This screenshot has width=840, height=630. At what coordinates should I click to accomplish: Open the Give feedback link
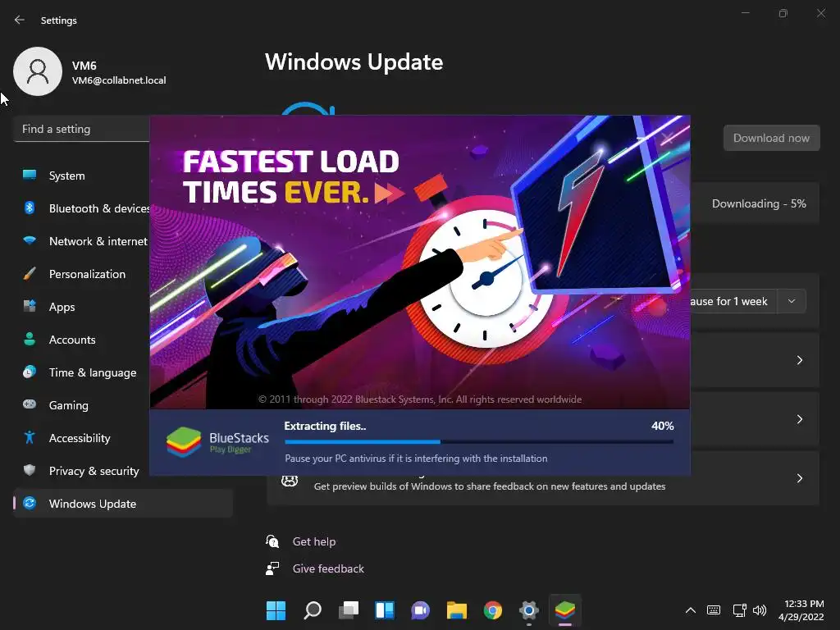pyautogui.click(x=328, y=569)
